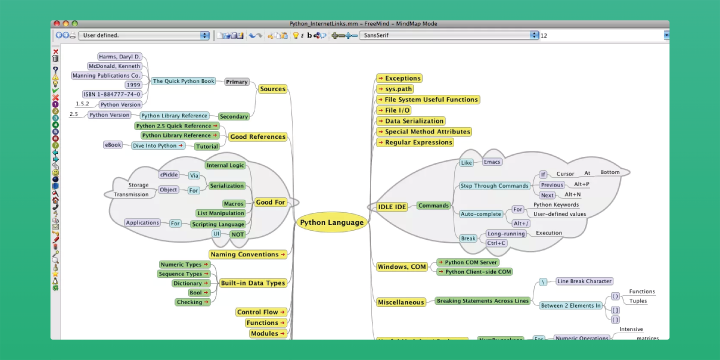Image resolution: width=720 pixels, height=360 pixels.
Task: Expand the File System Useful Functions node
Action: pyautogui.click(x=428, y=100)
